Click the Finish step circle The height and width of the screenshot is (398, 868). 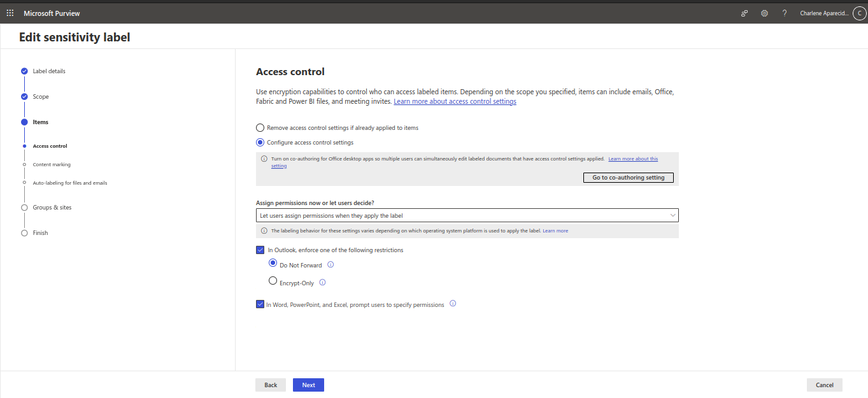tap(24, 232)
